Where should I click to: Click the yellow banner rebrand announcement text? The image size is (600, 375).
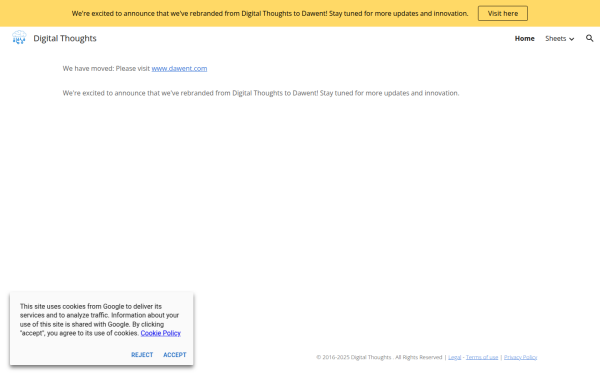(x=270, y=13)
